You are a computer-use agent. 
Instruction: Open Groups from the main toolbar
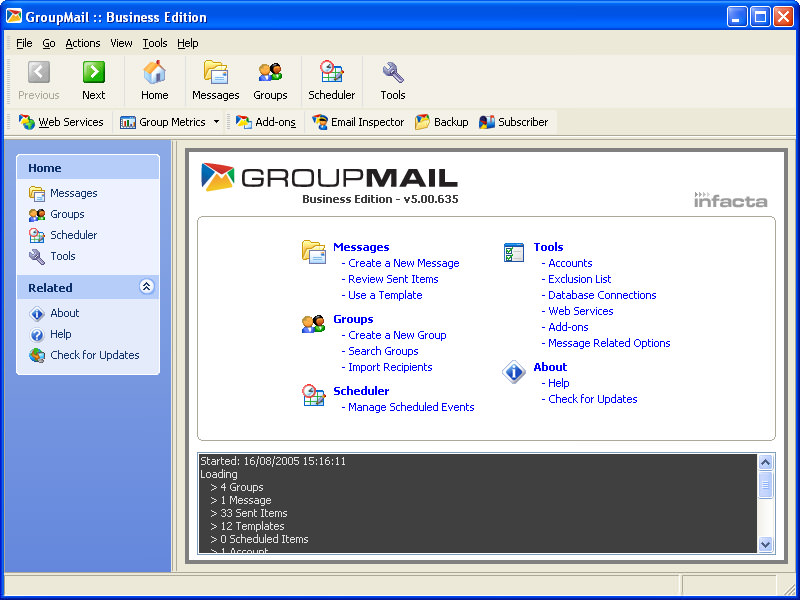coord(270,81)
